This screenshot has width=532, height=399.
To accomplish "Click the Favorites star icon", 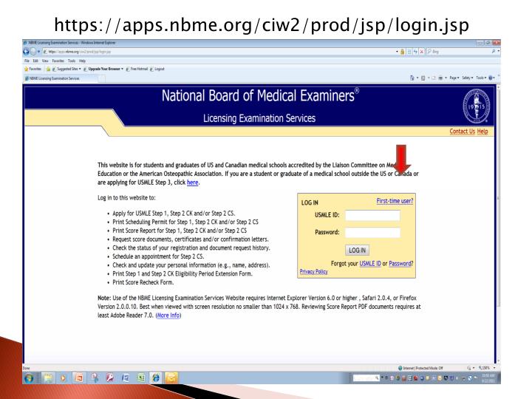I will tap(27, 69).
